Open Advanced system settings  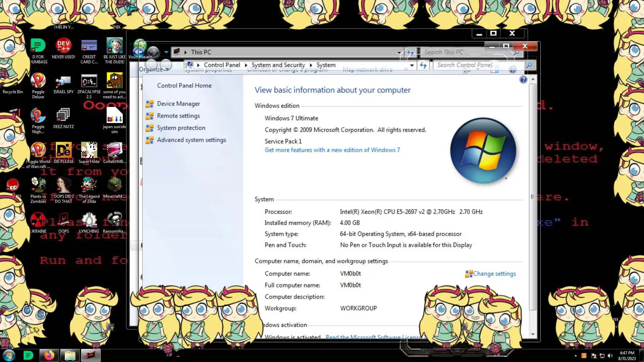click(x=191, y=140)
